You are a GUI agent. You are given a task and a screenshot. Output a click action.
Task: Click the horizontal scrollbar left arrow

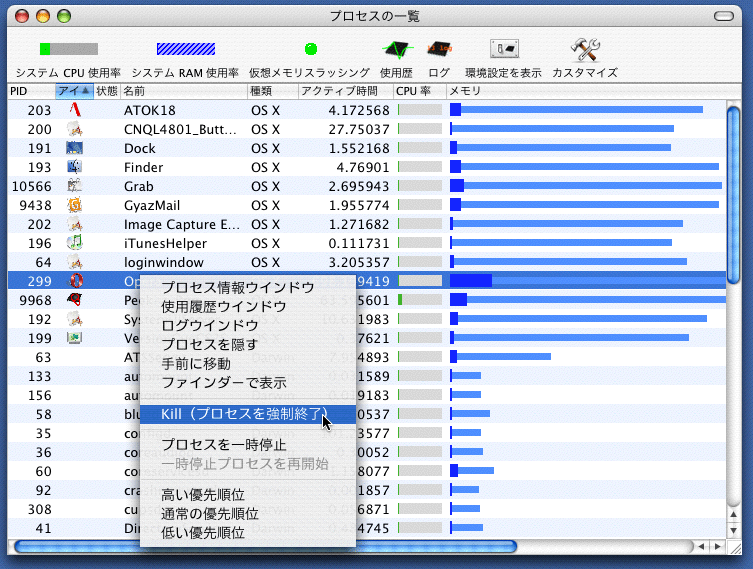point(702,546)
